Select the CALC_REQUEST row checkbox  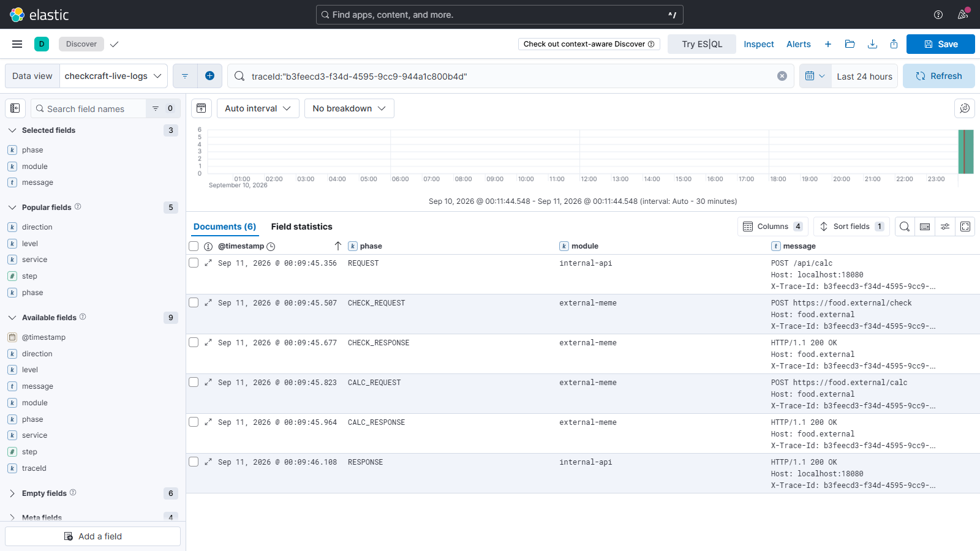click(194, 382)
